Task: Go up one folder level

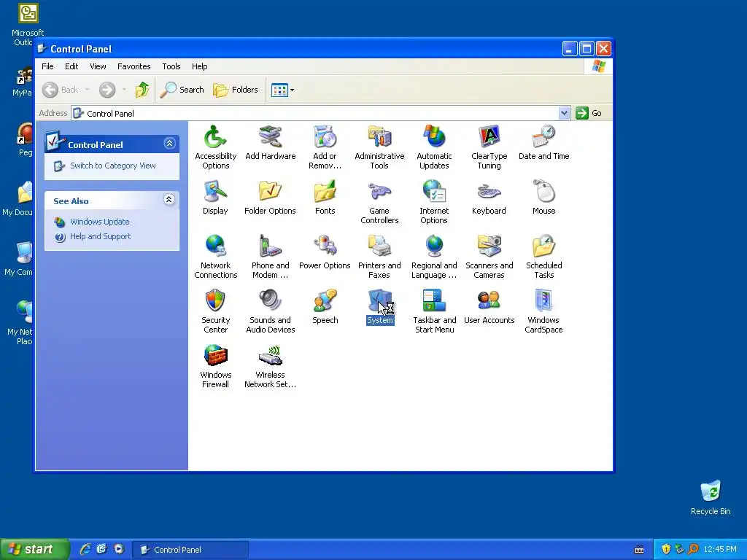Action: point(142,90)
